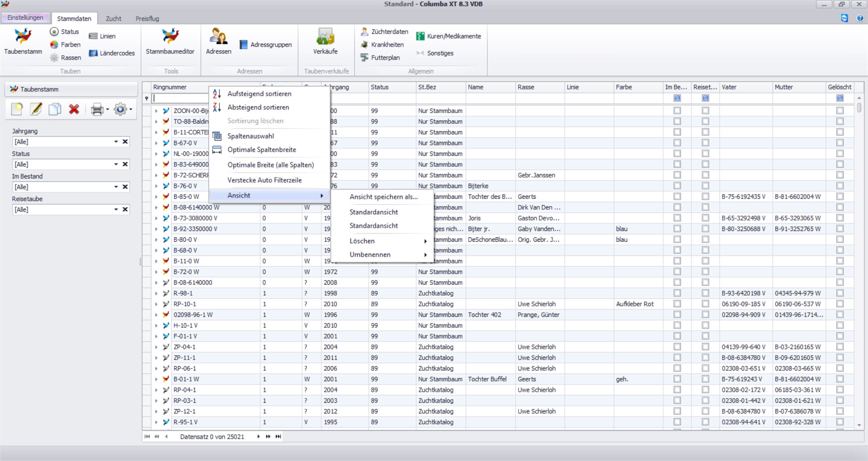
Task: Open the Jahrgang filter dropdown
Action: coord(116,142)
